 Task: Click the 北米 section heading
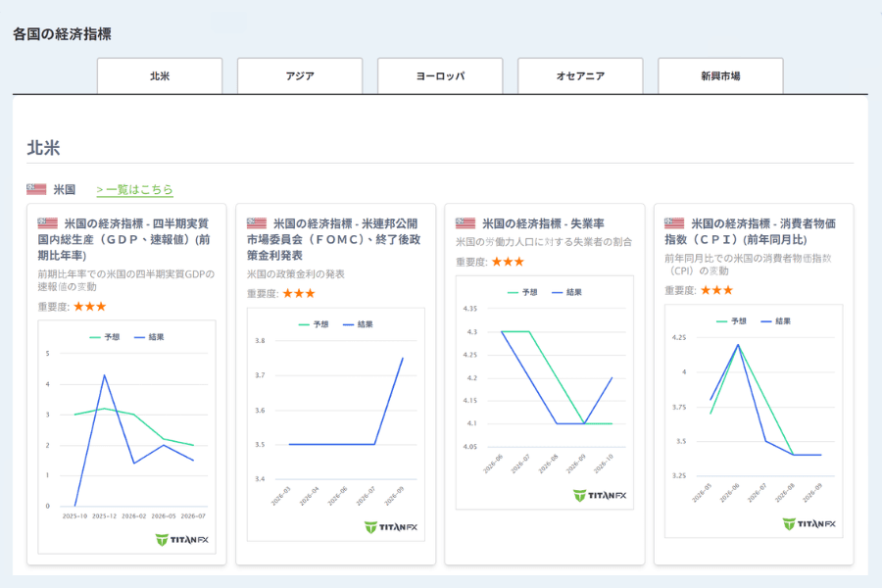click(x=43, y=147)
